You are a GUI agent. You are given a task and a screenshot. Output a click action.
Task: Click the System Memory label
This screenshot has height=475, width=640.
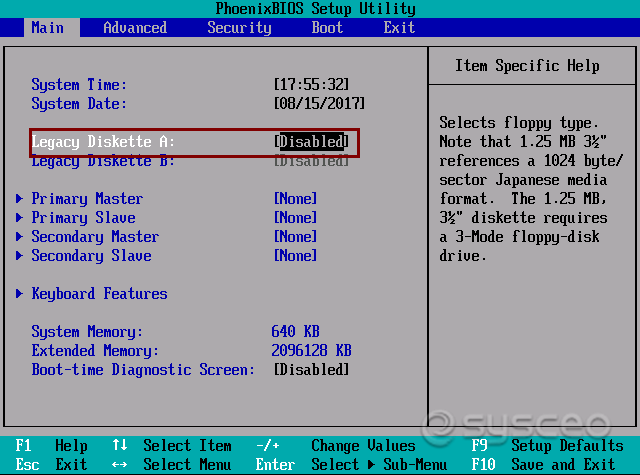tap(87, 332)
